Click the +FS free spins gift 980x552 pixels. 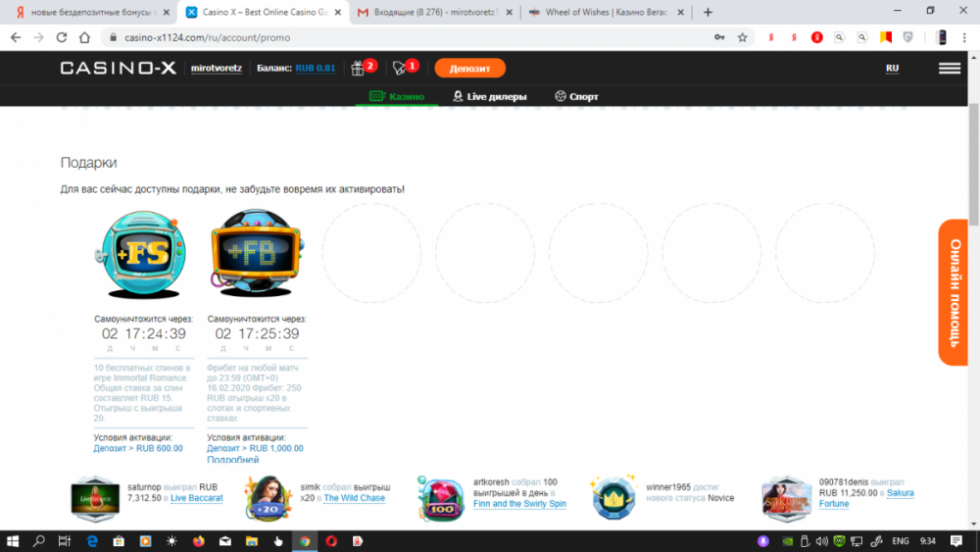(x=137, y=253)
